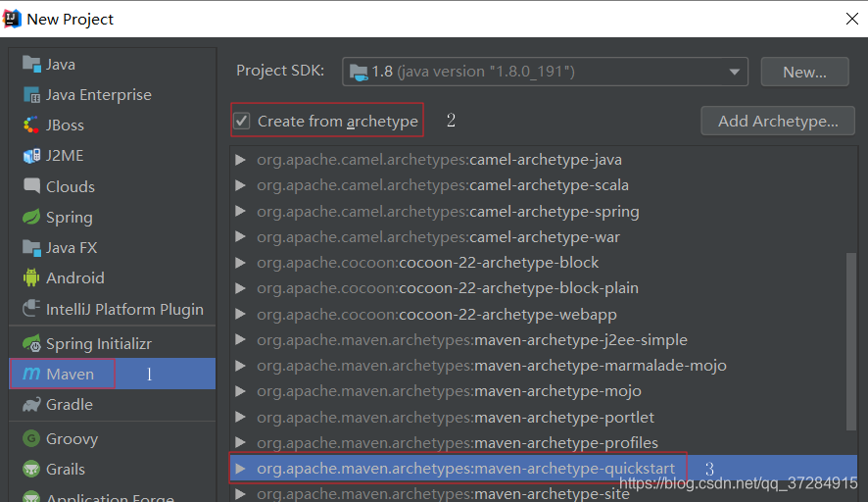
Task: Select Spring Initializr label
Action: [99, 344]
